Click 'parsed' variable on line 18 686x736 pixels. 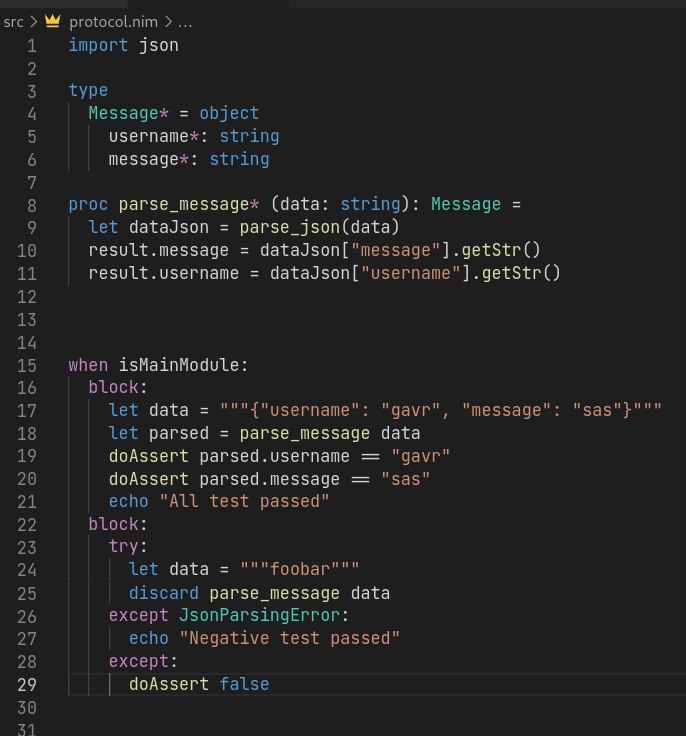[x=178, y=433]
